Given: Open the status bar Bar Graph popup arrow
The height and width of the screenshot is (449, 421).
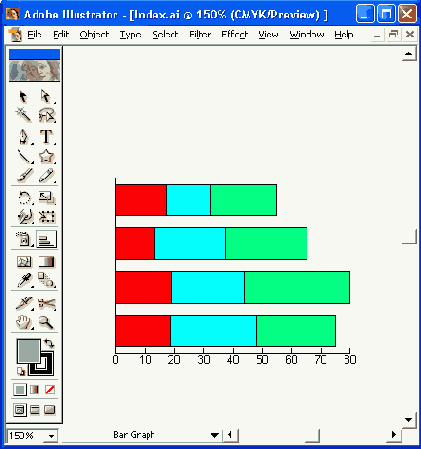Looking at the screenshot, I should 215,435.
